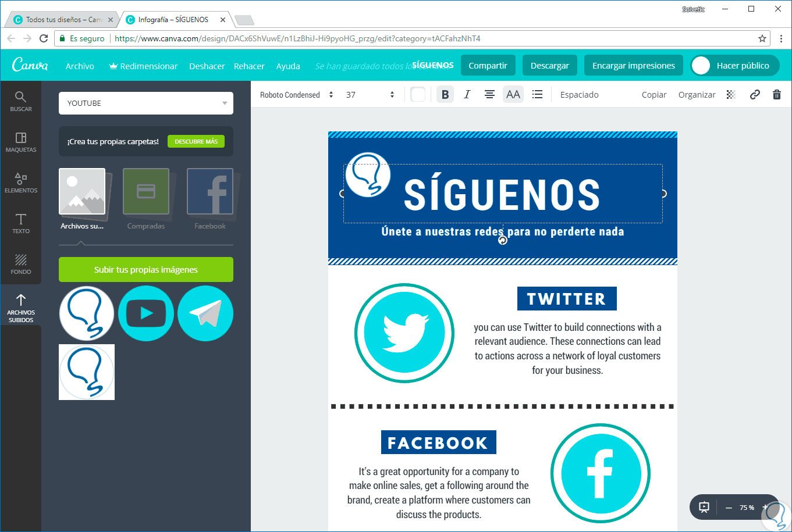Image resolution: width=792 pixels, height=532 pixels.
Task: Open the Fondo background panel
Action: [x=21, y=265]
